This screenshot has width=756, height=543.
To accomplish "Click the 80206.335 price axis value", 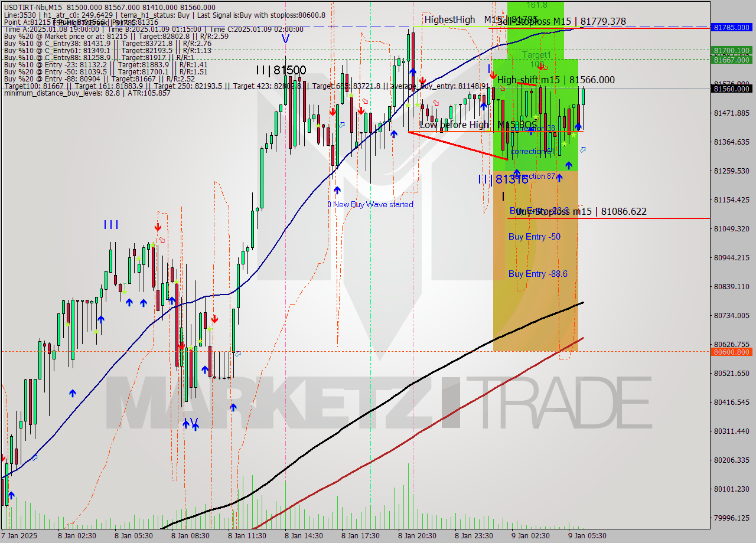I will [x=732, y=460].
